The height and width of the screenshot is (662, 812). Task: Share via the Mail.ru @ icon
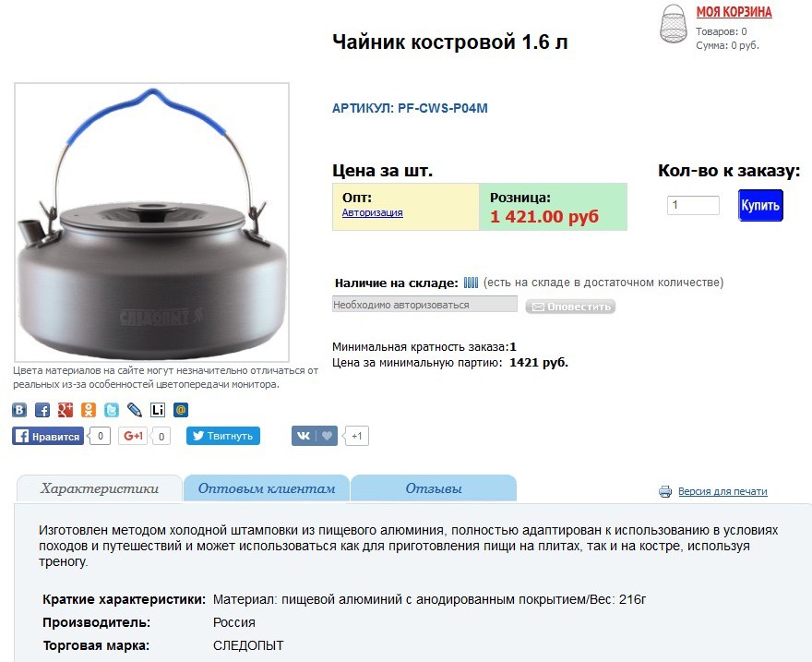[181, 410]
